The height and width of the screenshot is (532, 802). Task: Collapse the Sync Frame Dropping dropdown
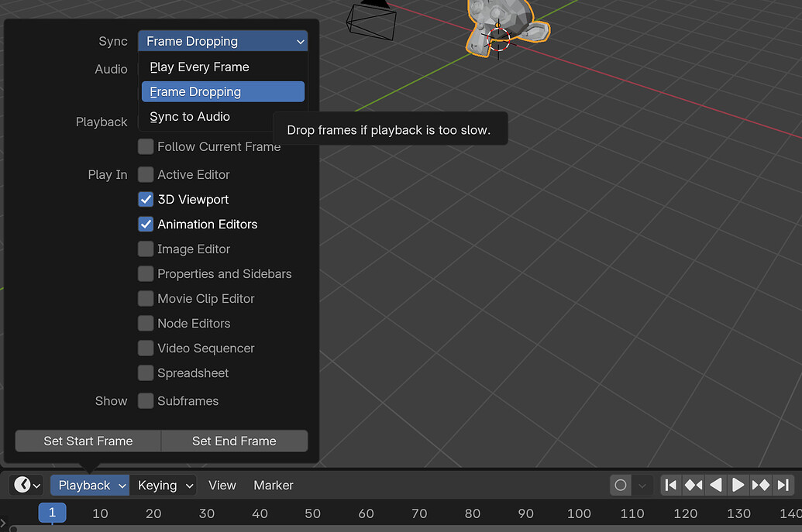(x=223, y=41)
